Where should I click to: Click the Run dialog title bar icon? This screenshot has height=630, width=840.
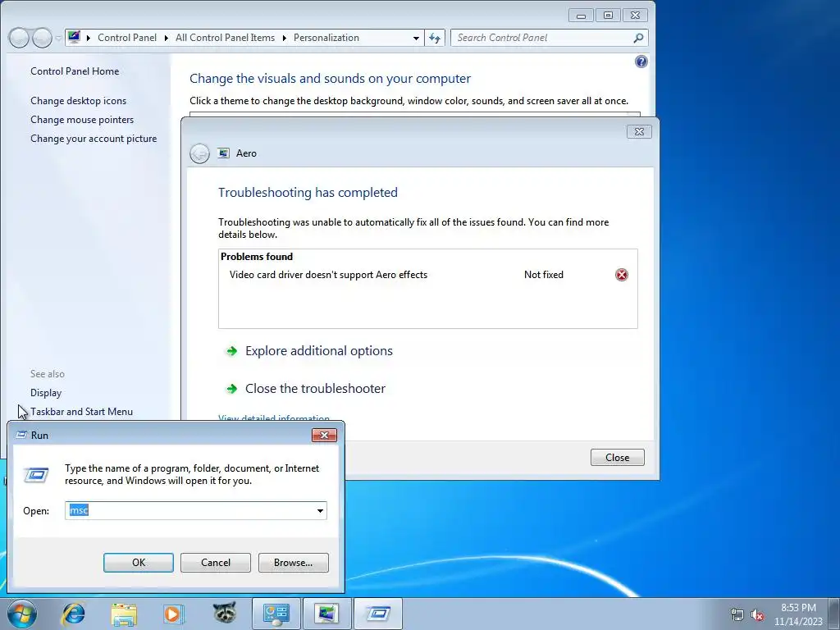point(21,435)
